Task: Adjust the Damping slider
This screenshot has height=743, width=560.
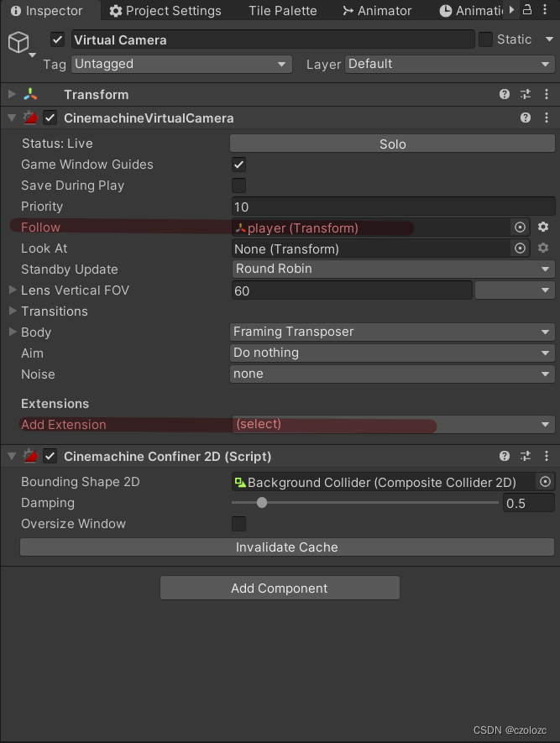Action: (261, 502)
